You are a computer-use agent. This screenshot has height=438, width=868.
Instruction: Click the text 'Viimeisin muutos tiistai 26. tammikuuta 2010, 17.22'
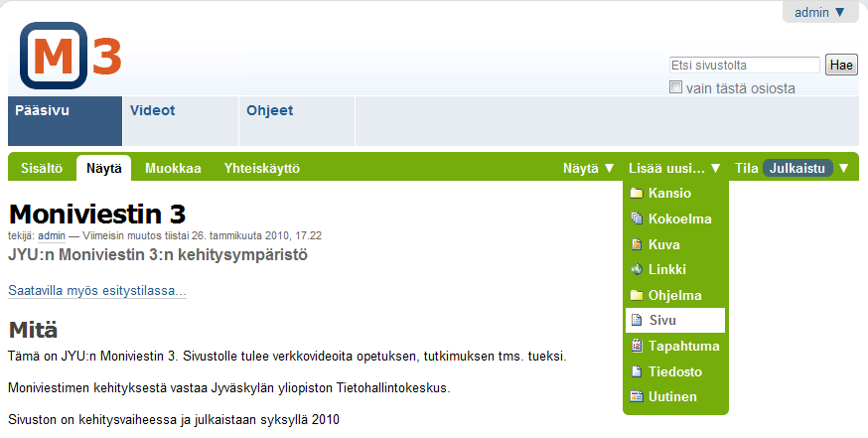pyautogui.click(x=202, y=236)
